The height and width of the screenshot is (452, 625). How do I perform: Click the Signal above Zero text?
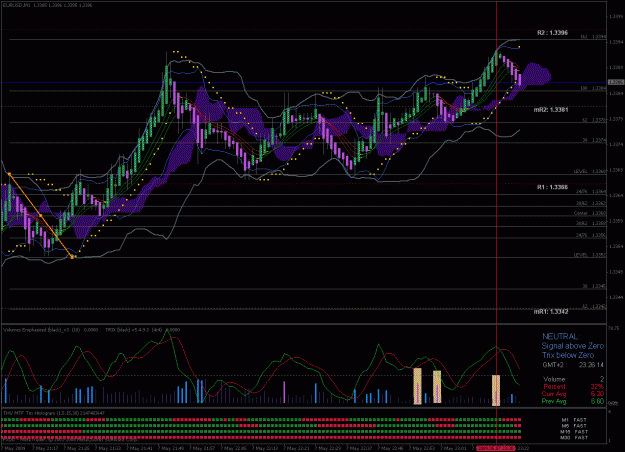pos(573,346)
